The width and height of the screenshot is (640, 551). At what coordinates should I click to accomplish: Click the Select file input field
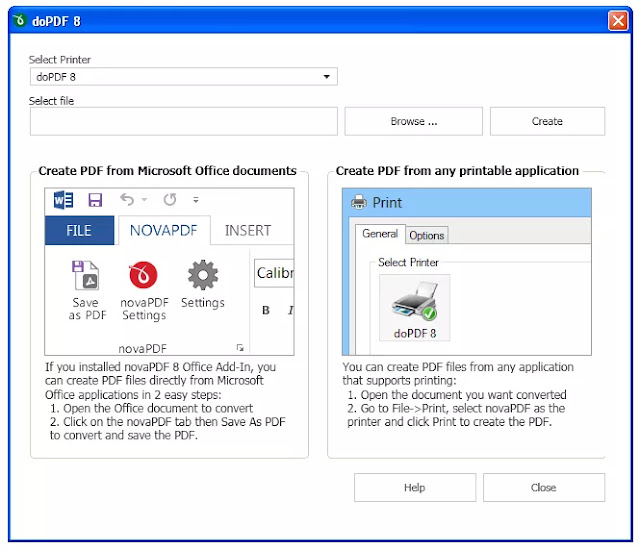click(184, 121)
